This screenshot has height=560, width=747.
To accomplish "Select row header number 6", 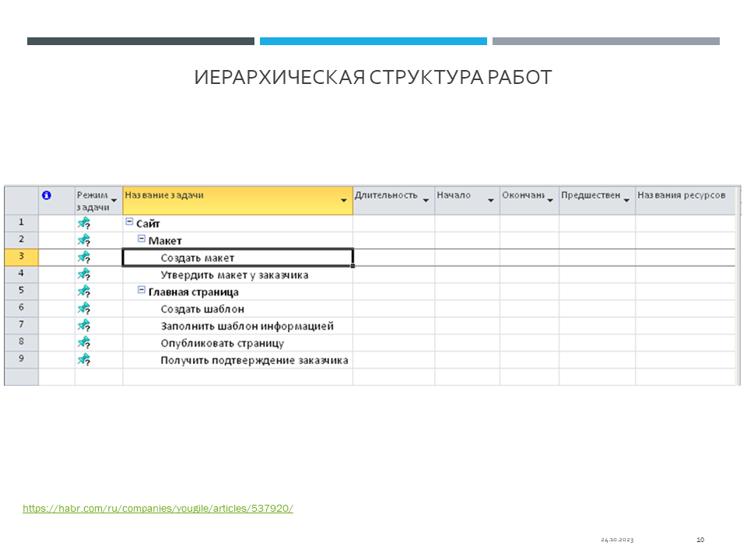I will click(21, 309).
